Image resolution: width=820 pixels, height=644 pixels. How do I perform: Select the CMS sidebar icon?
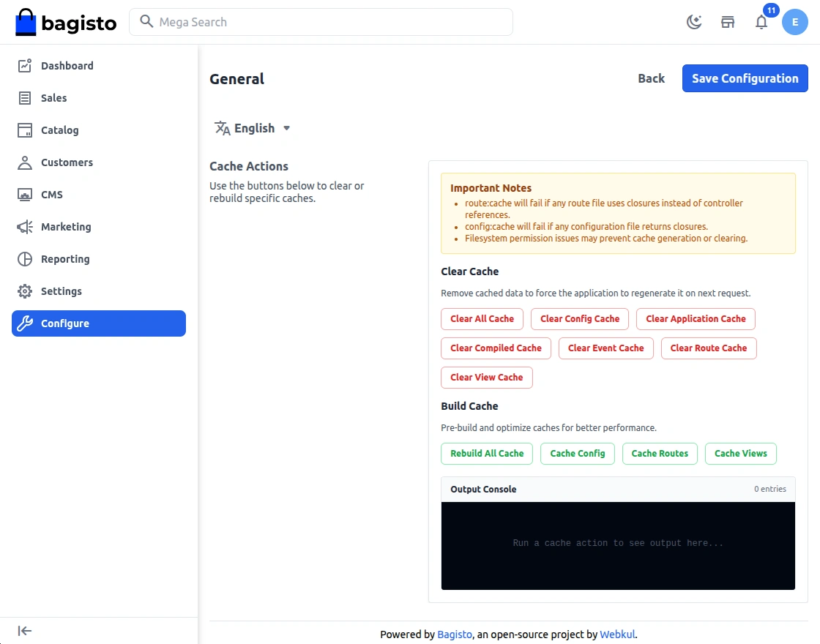24,194
